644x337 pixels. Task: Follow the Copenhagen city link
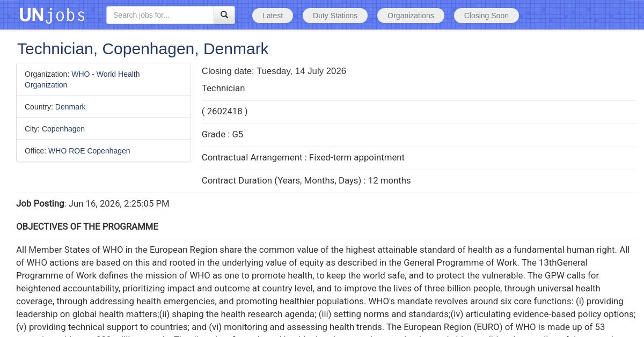click(x=63, y=129)
